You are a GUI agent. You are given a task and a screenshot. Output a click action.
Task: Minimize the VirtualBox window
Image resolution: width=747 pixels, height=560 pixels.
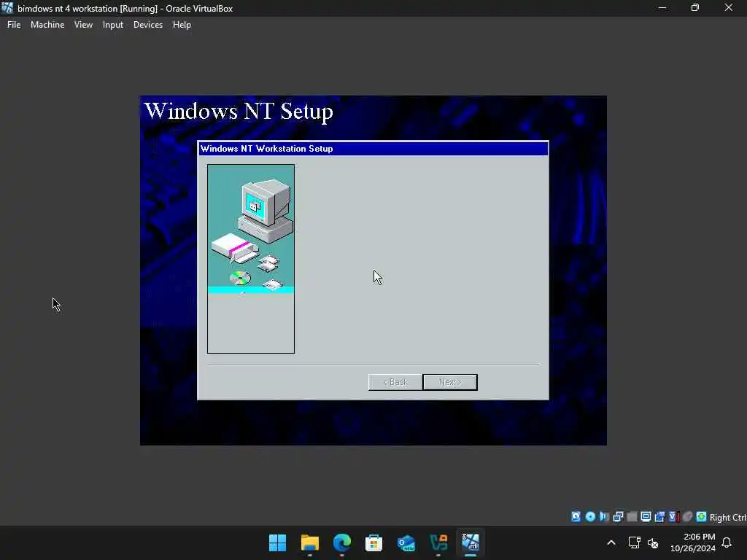(662, 7)
